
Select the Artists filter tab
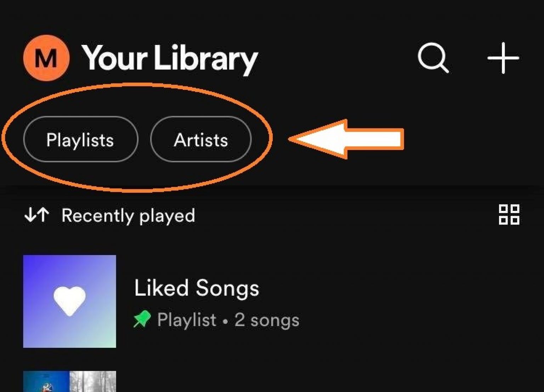pos(200,140)
